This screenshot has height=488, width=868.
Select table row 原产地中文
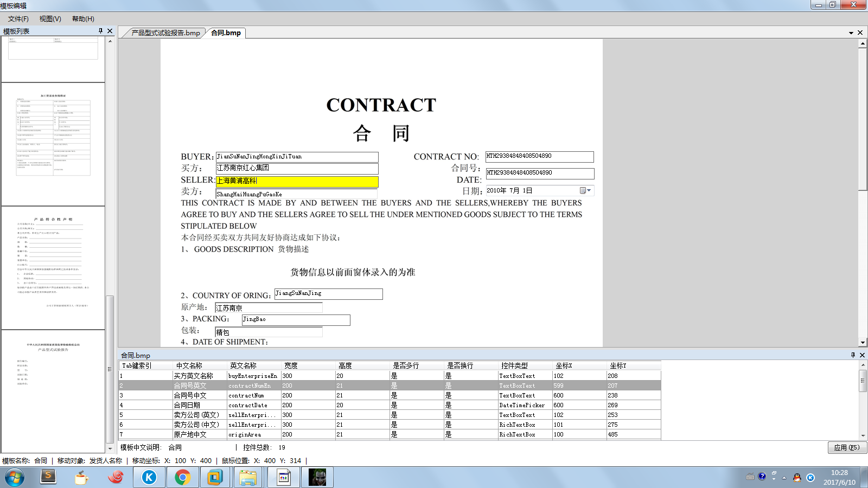tap(390, 434)
